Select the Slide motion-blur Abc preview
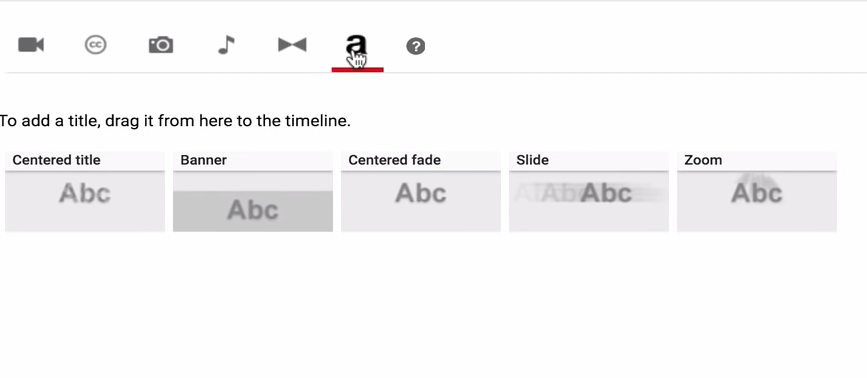 [x=589, y=202]
